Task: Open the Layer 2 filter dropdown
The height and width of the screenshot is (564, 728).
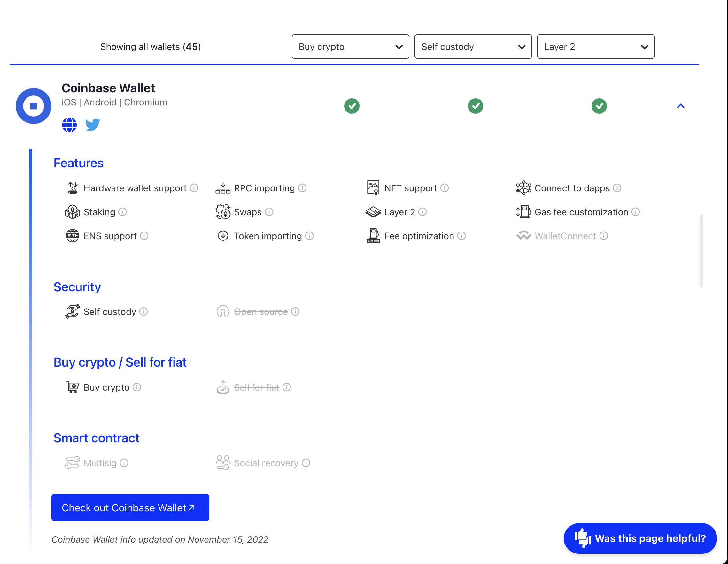Action: coord(596,47)
